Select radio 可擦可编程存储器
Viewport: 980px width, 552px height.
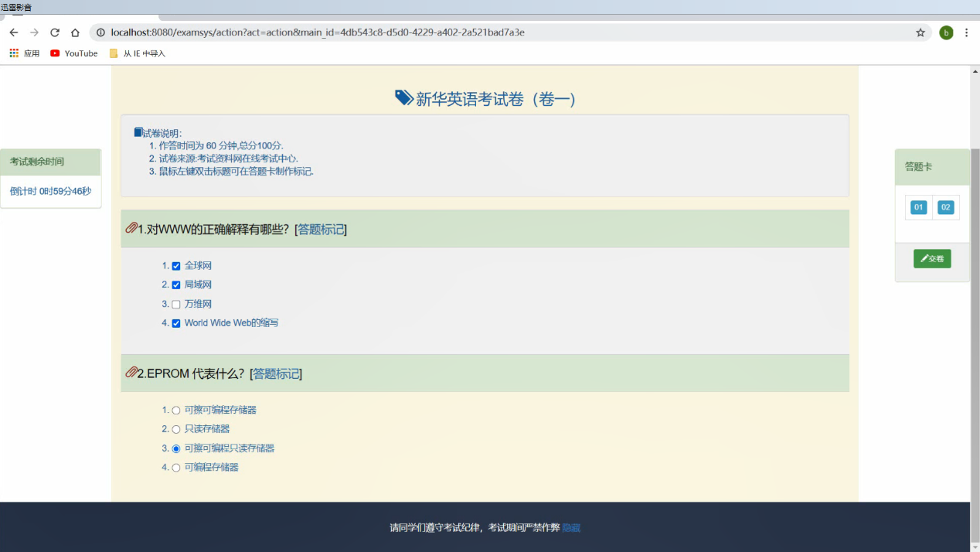click(176, 411)
